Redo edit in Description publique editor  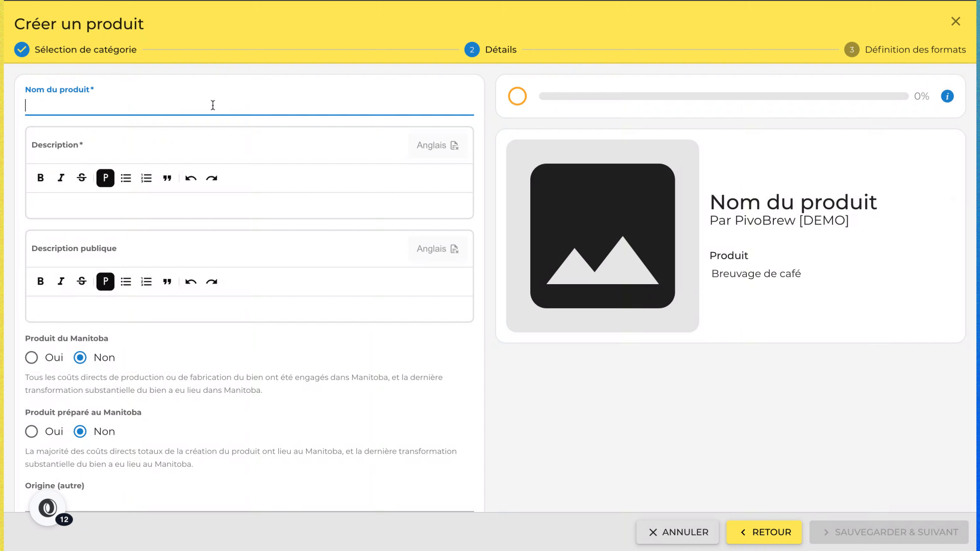tap(212, 282)
